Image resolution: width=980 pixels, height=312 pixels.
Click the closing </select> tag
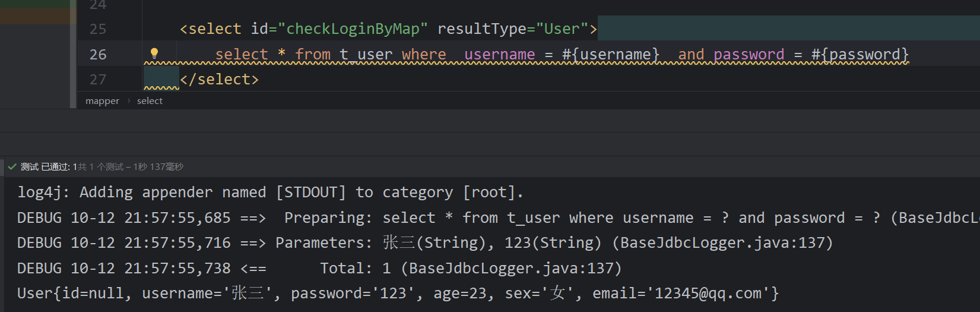[x=220, y=80]
